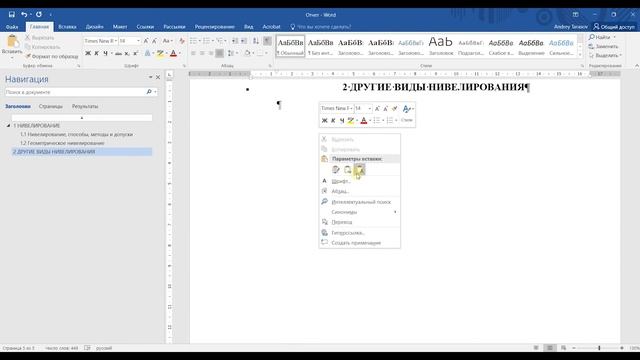Toggle underline Ч in the ribbon
The width and height of the screenshot is (640, 360).
(105, 53)
